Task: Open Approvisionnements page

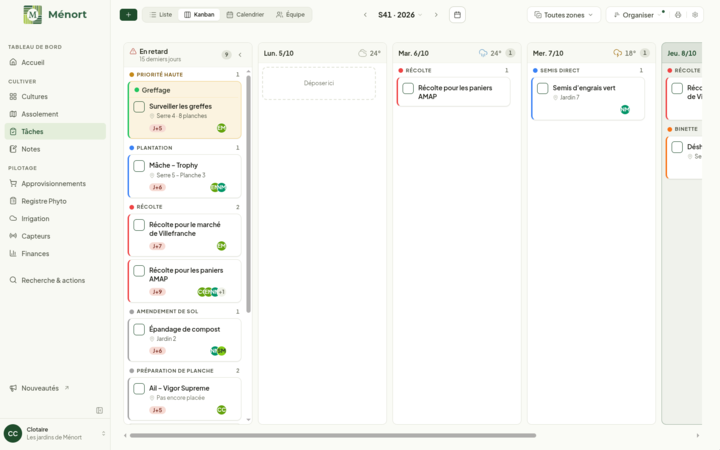Action: click(55, 184)
